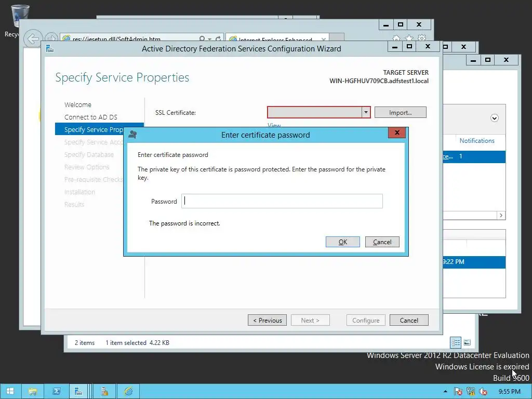Open Server Manager taskbar icon

click(x=78, y=391)
